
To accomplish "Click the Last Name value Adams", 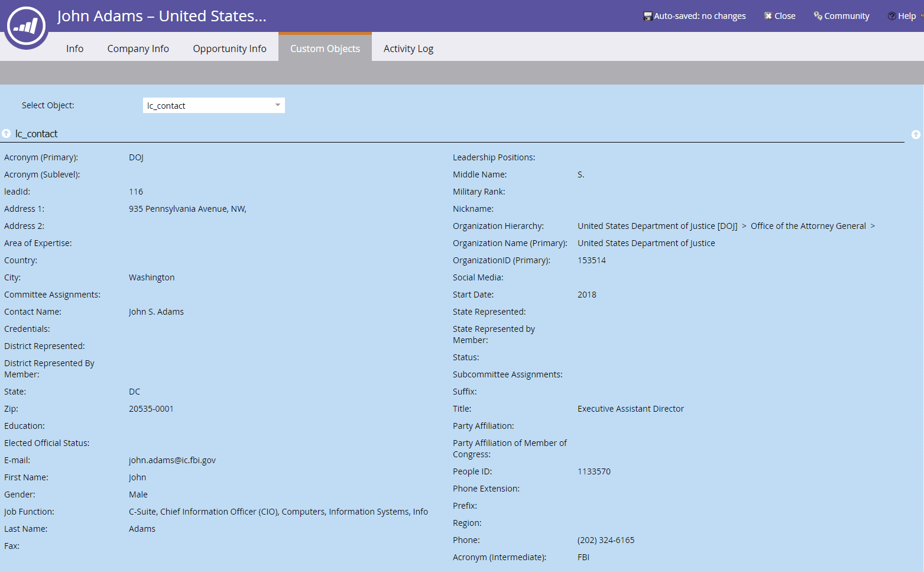I will (142, 529).
